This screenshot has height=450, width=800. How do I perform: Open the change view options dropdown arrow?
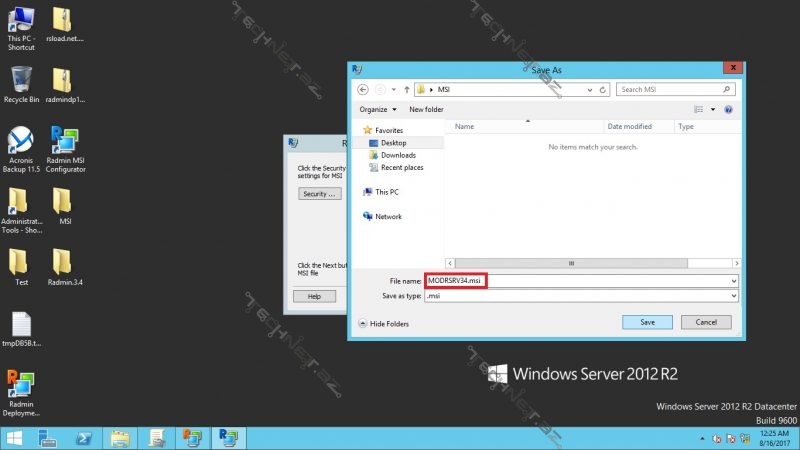click(712, 109)
